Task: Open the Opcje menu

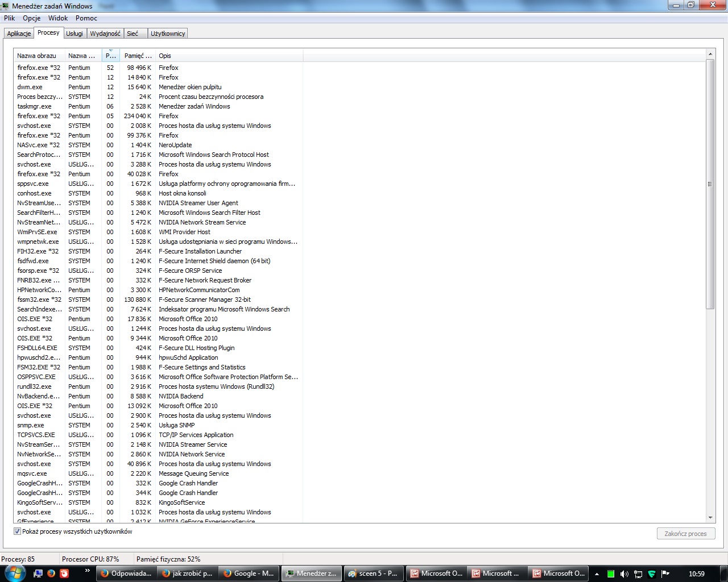Action: 32,18
